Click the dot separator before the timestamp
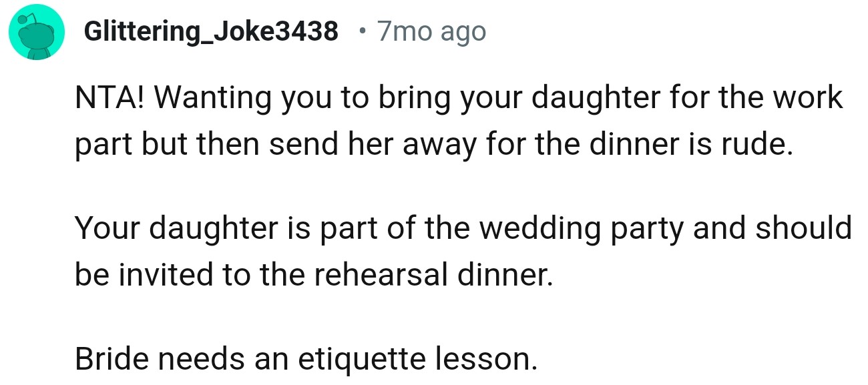The width and height of the screenshot is (868, 385). (361, 31)
